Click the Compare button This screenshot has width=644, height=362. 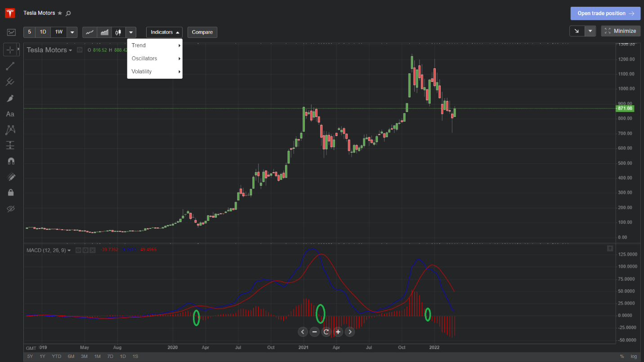pyautogui.click(x=202, y=32)
